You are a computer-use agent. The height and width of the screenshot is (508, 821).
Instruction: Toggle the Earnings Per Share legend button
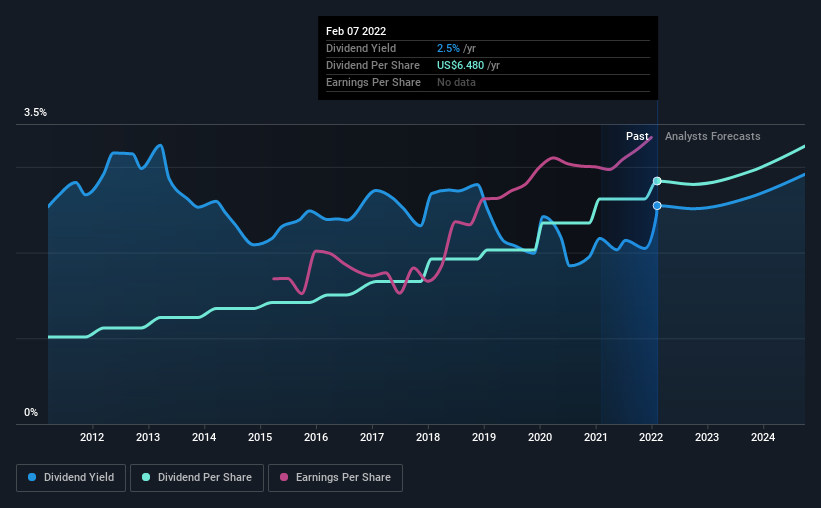point(335,478)
